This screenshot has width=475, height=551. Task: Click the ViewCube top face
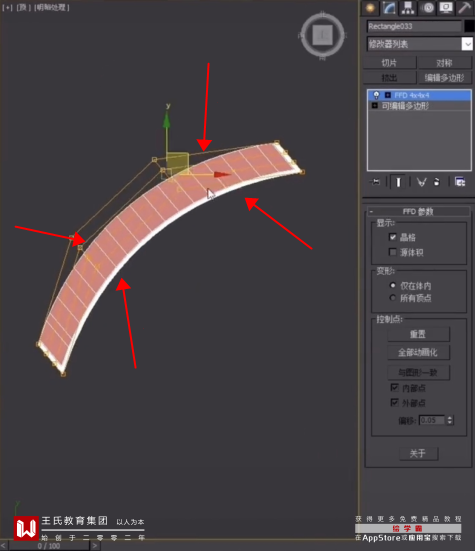(x=323, y=35)
